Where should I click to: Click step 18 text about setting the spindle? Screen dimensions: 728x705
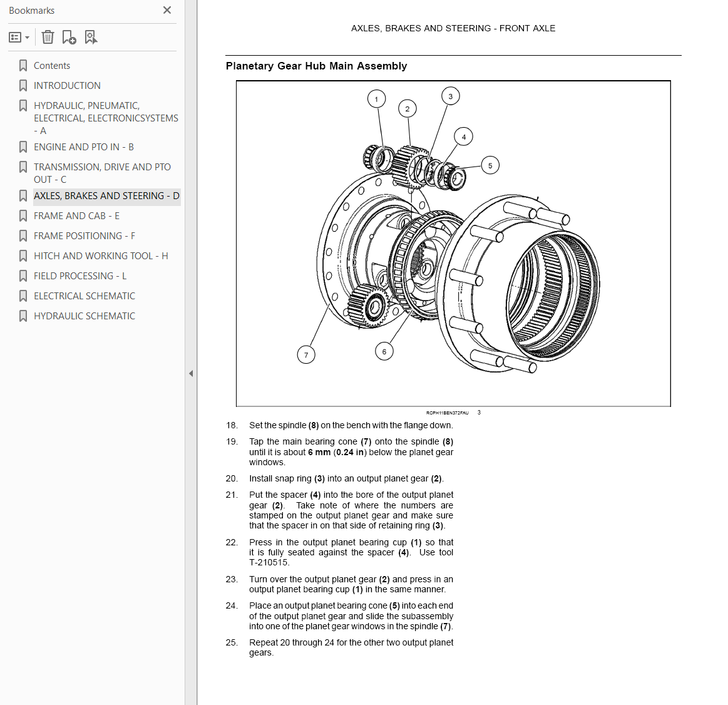(x=351, y=425)
